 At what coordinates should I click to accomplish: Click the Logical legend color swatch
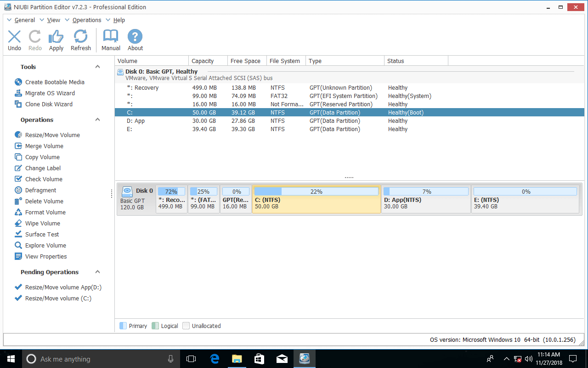click(155, 326)
